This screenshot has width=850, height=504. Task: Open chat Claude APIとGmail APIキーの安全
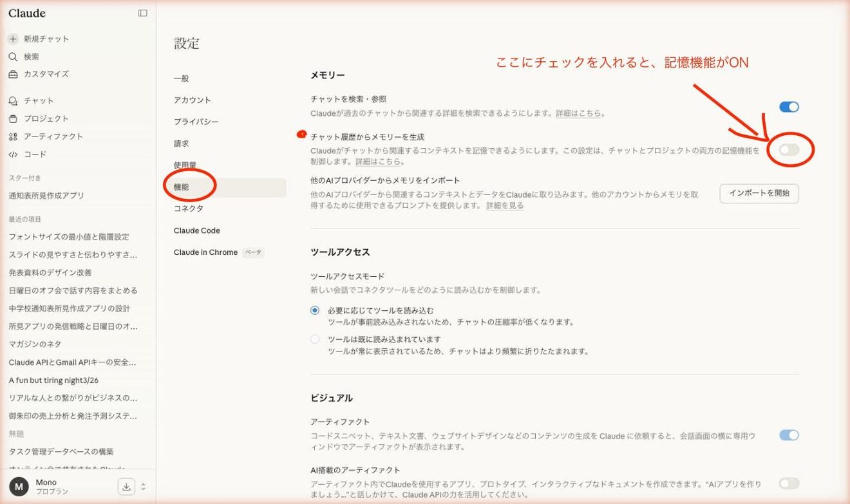[x=72, y=362]
